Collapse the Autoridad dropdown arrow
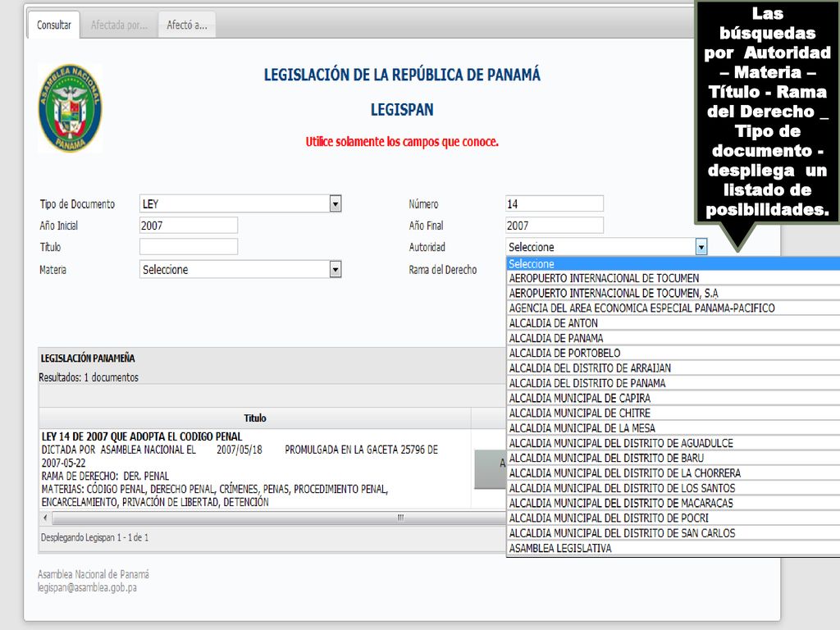The image size is (840, 630). tap(701, 247)
